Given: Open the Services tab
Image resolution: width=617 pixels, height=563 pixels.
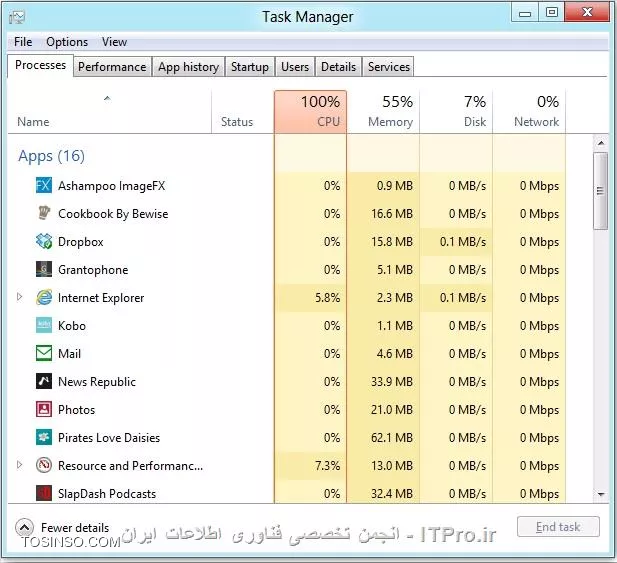Looking at the screenshot, I should coord(388,67).
